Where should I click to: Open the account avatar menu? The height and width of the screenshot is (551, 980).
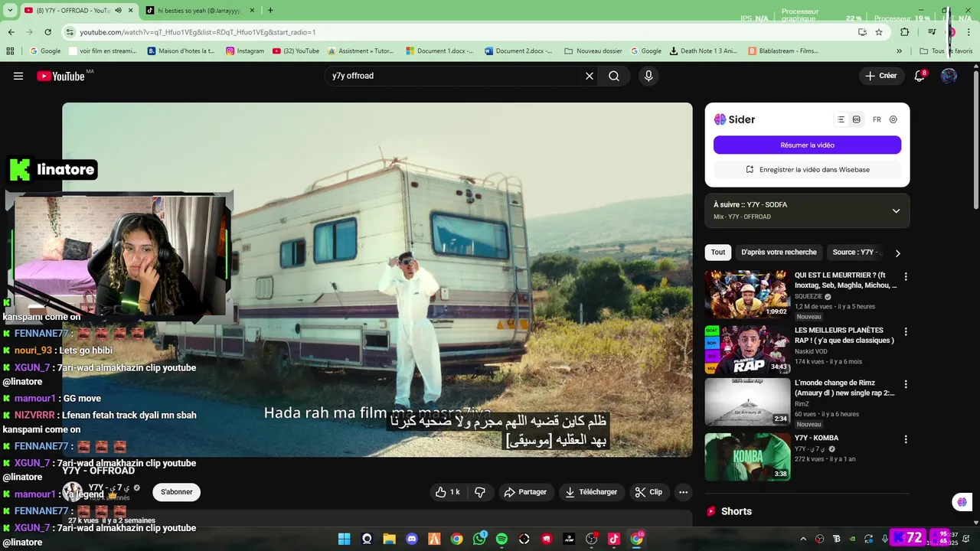click(x=949, y=76)
